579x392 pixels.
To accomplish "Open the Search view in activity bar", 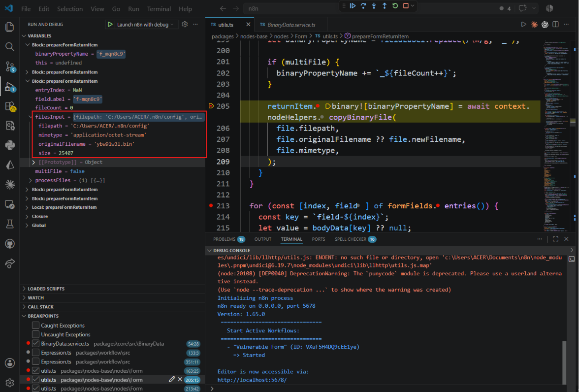I will 10,47.
